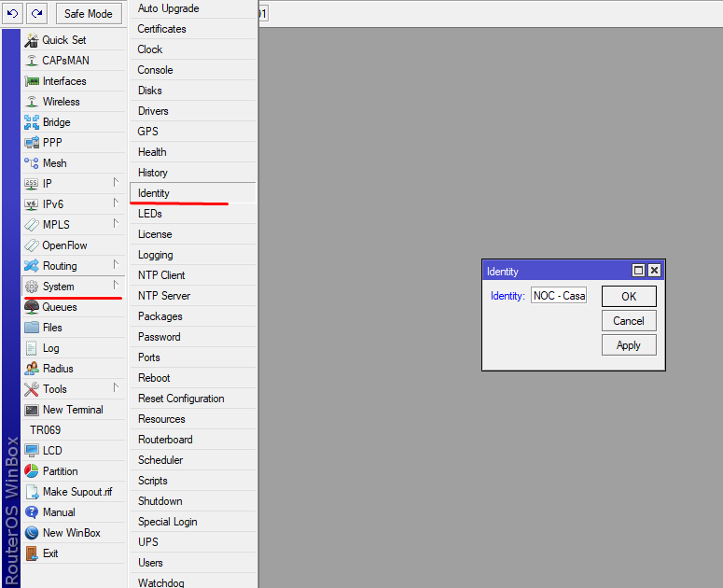Open Resources submenu entry
Viewport: 723px width, 588px height.
coord(193,419)
